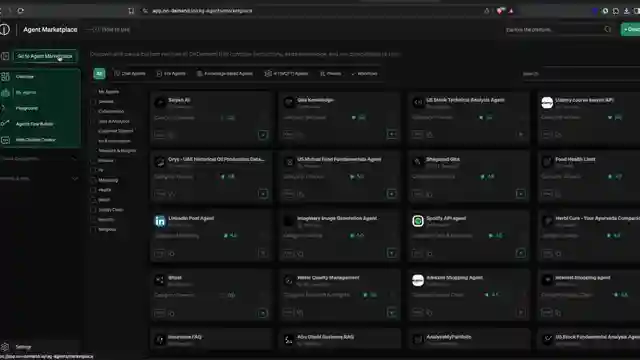Screen dimensions: 640x360
Task: Click the How to use link
Action: 111,29
